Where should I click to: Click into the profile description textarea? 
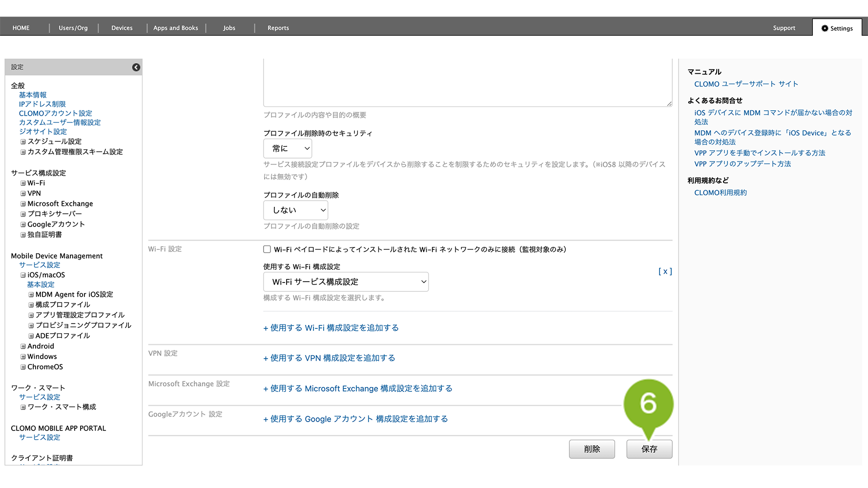[x=467, y=82]
